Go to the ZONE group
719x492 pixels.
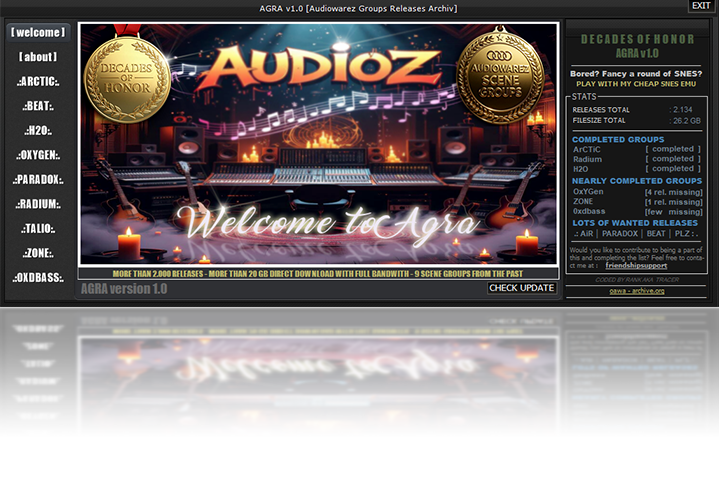coord(38,254)
